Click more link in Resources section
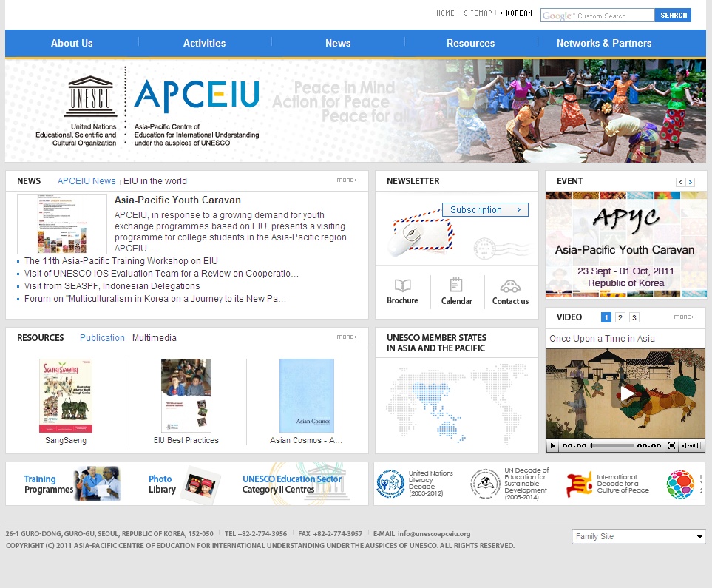This screenshot has height=588, width=712. [347, 337]
